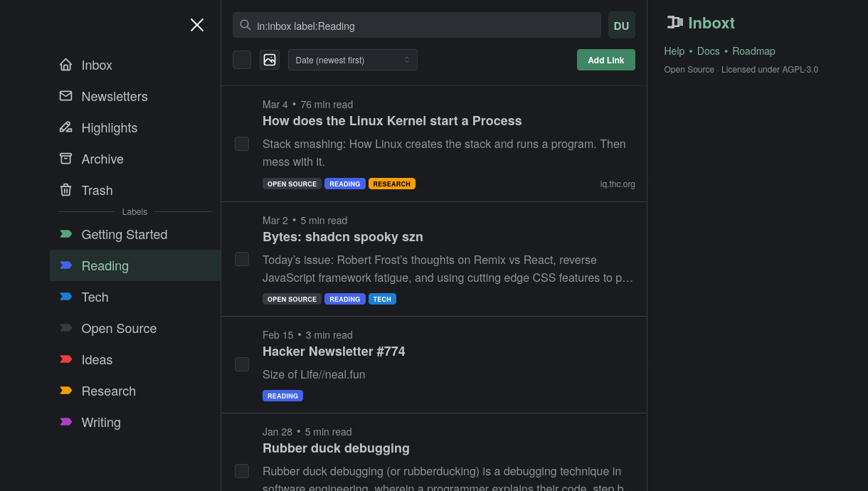
Task: Click the Archive box icon
Action: point(66,159)
